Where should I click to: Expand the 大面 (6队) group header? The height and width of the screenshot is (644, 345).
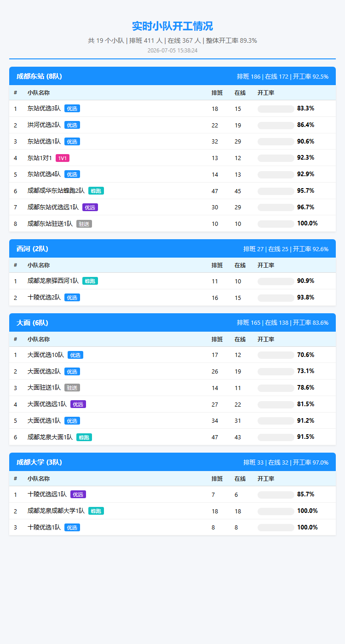tap(172, 323)
